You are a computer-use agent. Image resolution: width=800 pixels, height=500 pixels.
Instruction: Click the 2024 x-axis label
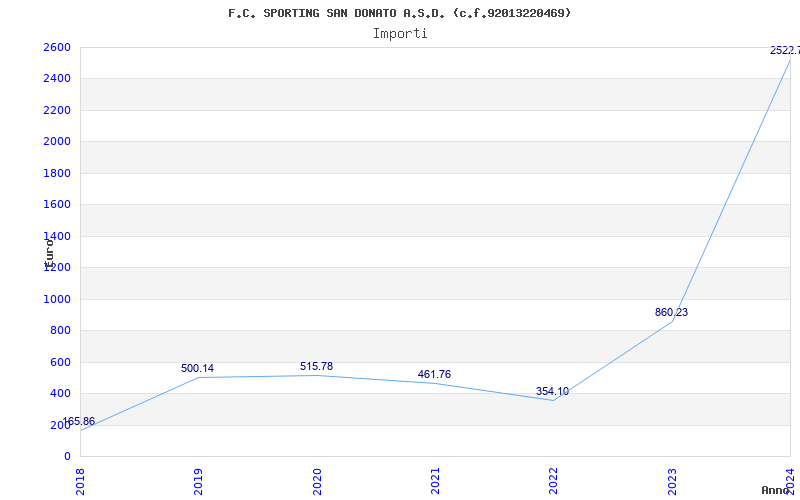click(x=790, y=482)
